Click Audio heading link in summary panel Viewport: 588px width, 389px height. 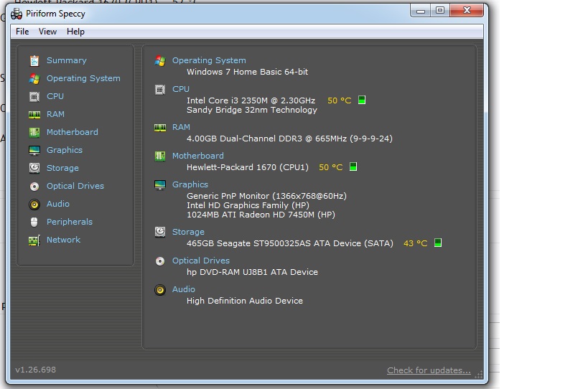pos(183,289)
